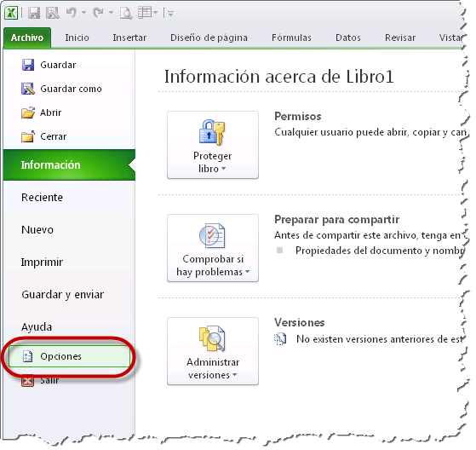Screen dimensions: 476x450
Task: Undo the last action with the arrow icon
Action: click(72, 13)
